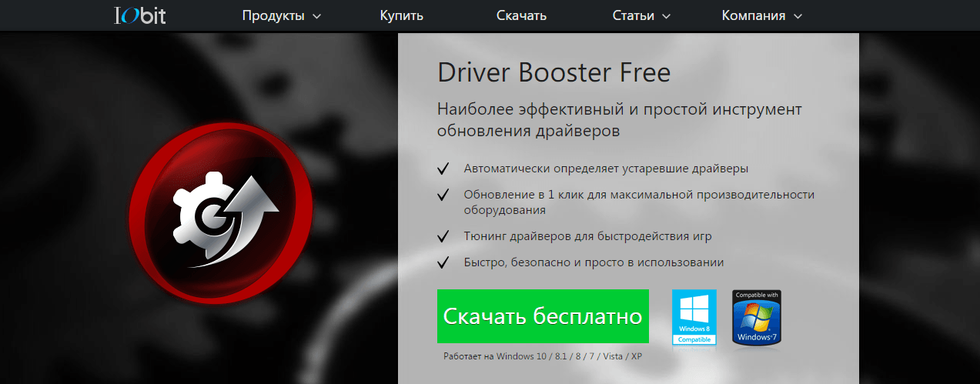Click 'Обновление в 1 клик' feature text
Image resolution: width=980 pixels, height=384 pixels.
coord(639,202)
